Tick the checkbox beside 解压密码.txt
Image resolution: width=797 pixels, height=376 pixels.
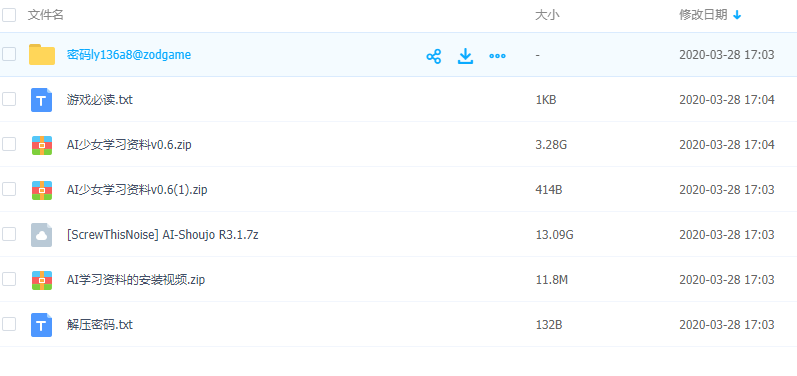click(9, 324)
